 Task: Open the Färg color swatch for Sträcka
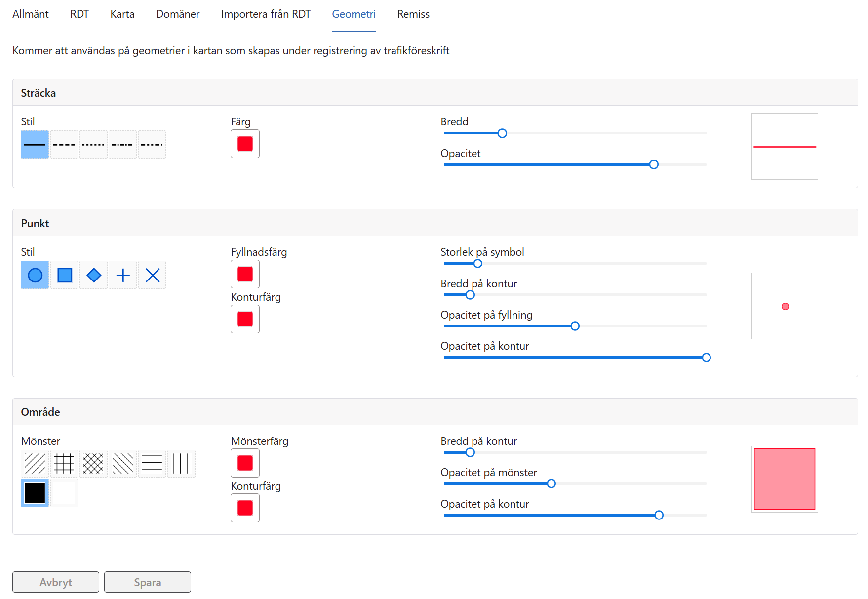[x=245, y=144]
